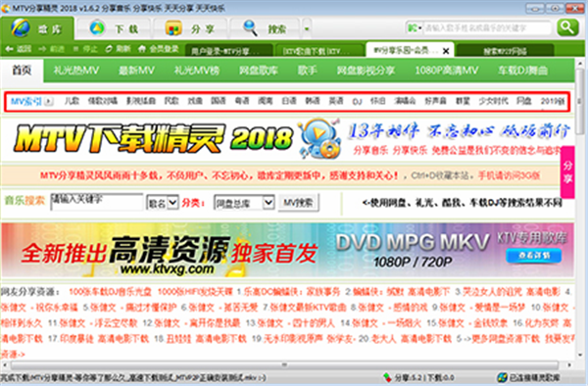Screen dimensions: 588x386
Task: Open link 18.丑娃娃 高清电影下载
Action: (x=201, y=339)
